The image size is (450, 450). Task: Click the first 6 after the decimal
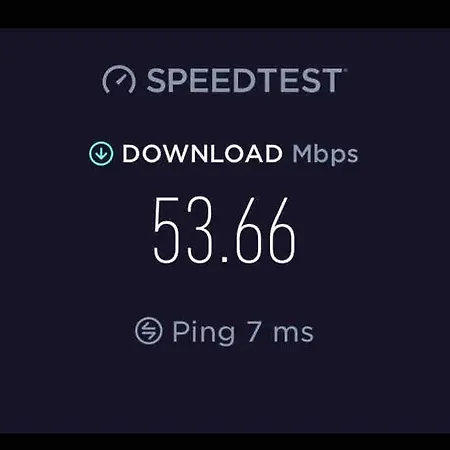click(248, 230)
